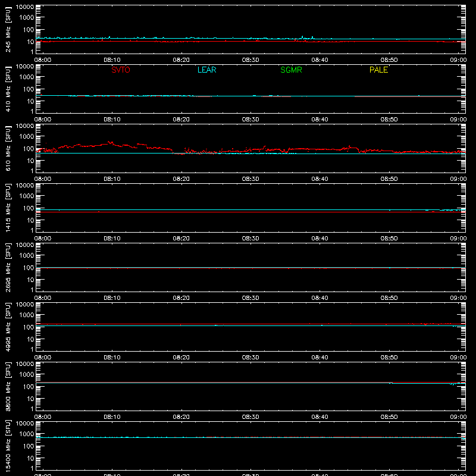
Task: Click 08:50 time label below 1415 MHz plot
Action: click(389, 239)
